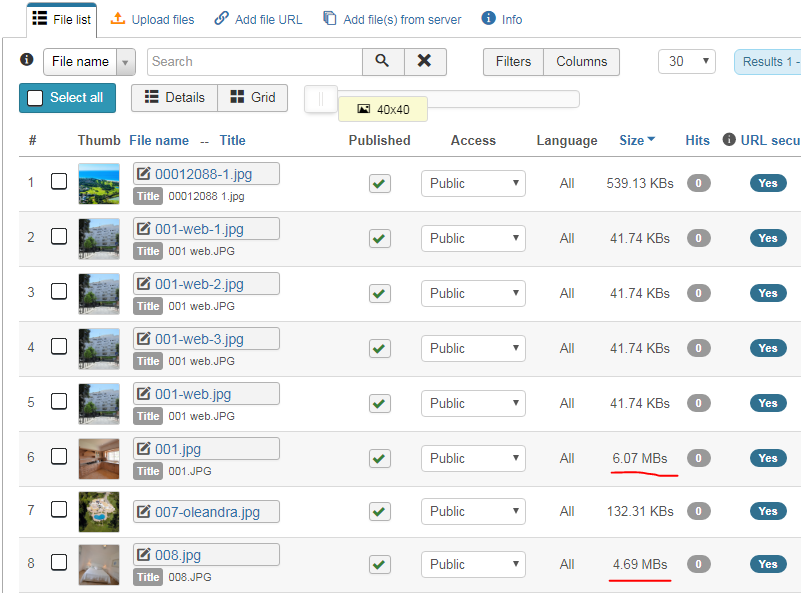Click the 40x40 thumbnail size indicator
The width and height of the screenshot is (801, 593).
[383, 109]
